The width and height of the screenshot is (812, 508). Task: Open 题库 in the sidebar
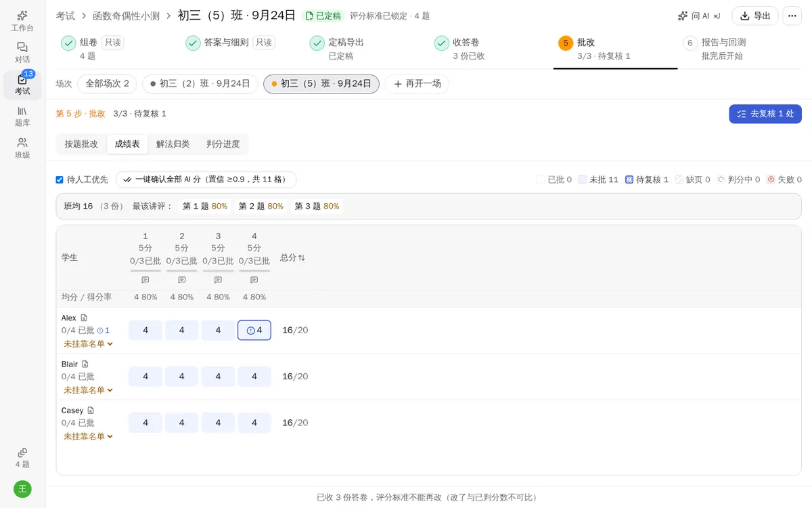click(x=22, y=117)
